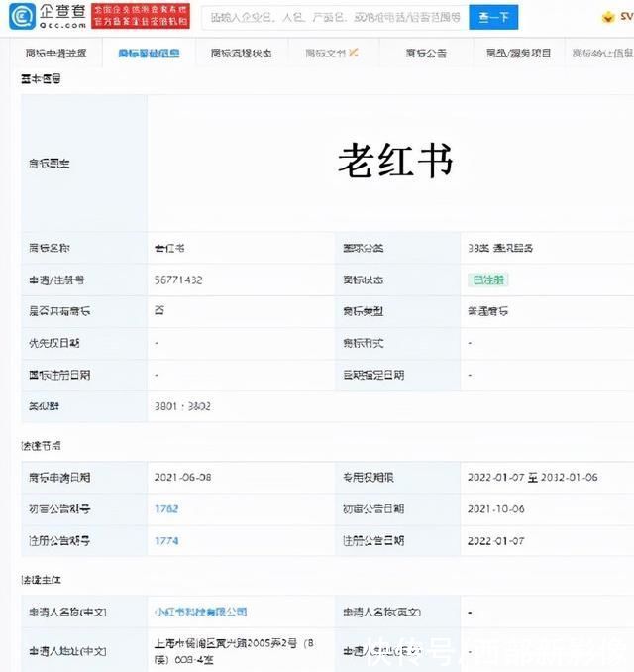This screenshot has width=634, height=672.
Task: Open registration announcement issue 1774 link
Action: click(x=166, y=541)
